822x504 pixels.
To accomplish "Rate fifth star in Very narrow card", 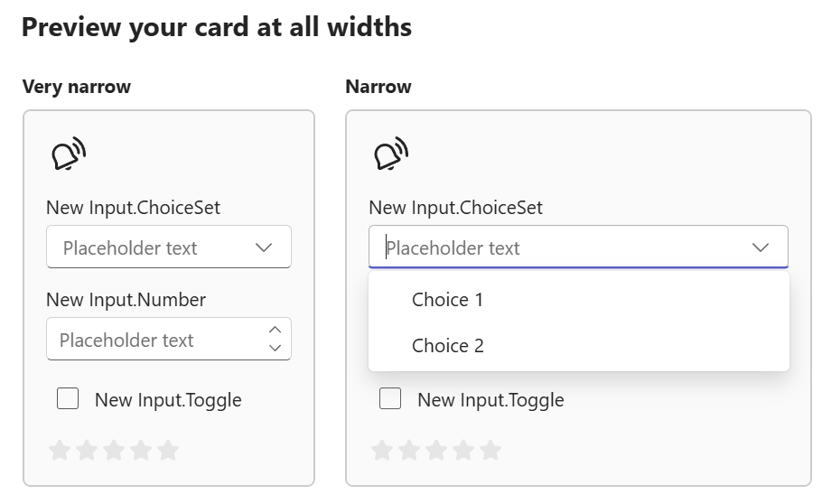I will [x=168, y=450].
